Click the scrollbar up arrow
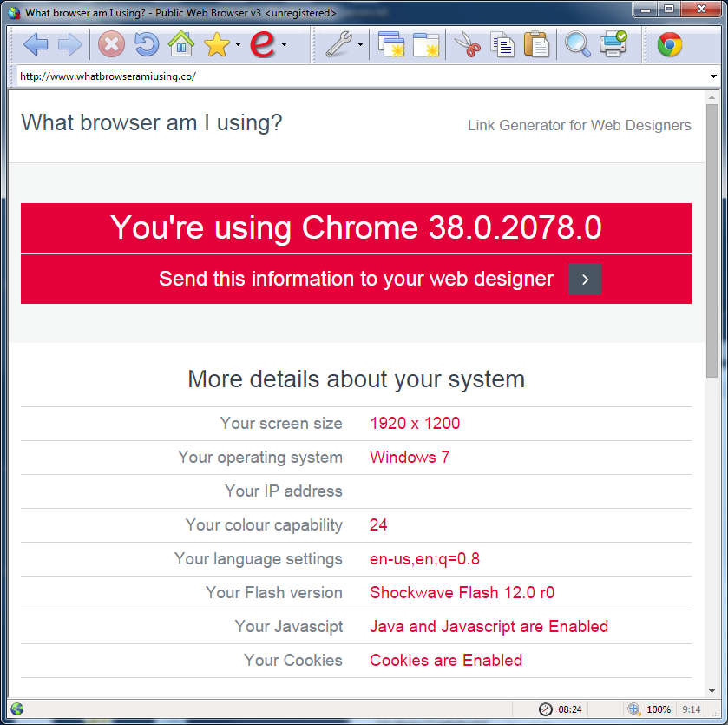Screen dimensions: 728x725 (712, 97)
